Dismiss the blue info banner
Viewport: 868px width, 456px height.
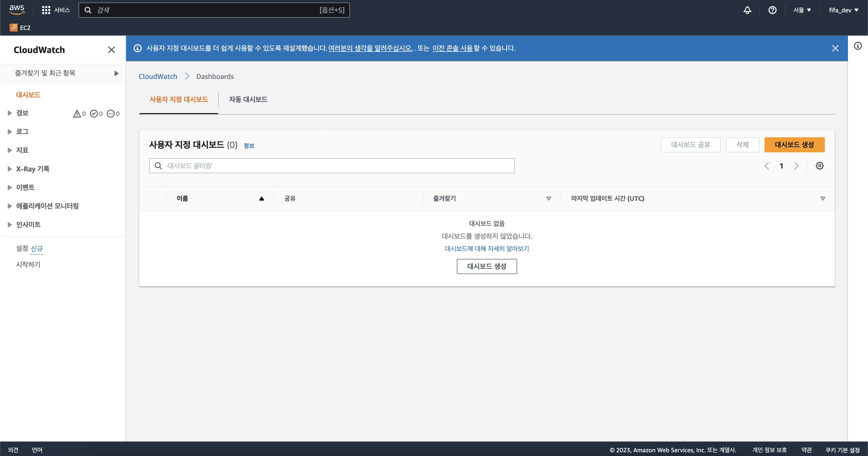[x=835, y=48]
